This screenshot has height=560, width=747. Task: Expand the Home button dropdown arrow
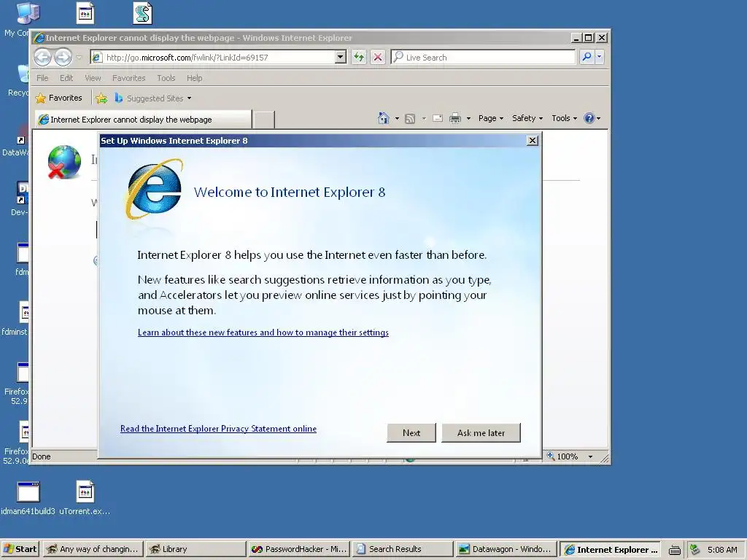[x=397, y=119]
